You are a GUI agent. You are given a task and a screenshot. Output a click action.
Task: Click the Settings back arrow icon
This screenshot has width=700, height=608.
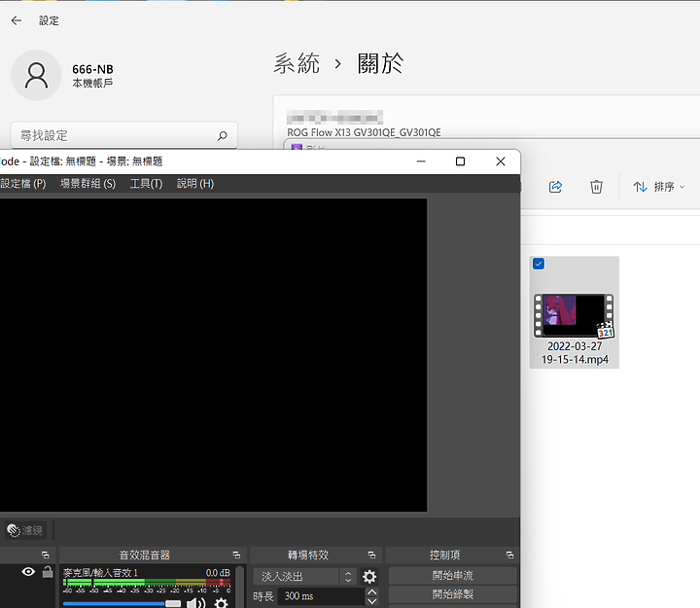17,20
